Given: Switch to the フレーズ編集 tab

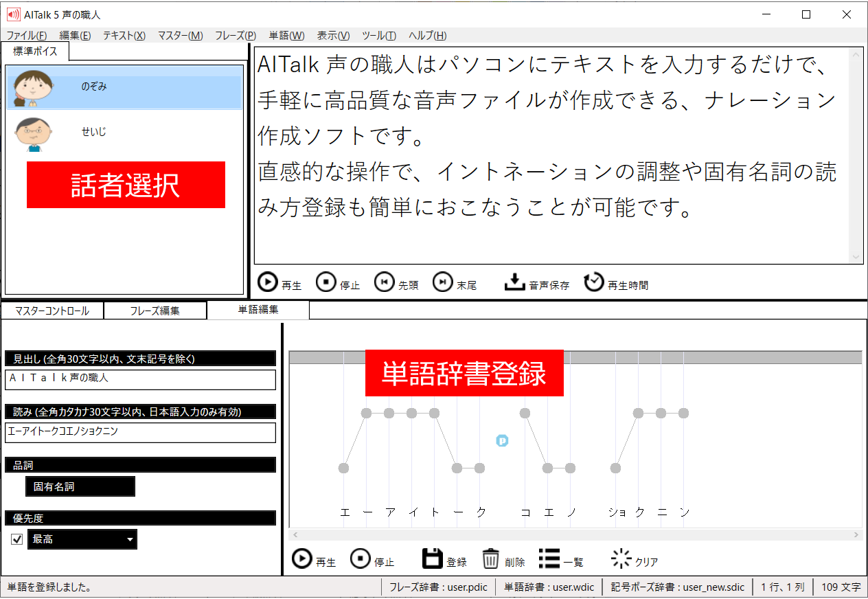Looking at the screenshot, I should pos(155,310).
